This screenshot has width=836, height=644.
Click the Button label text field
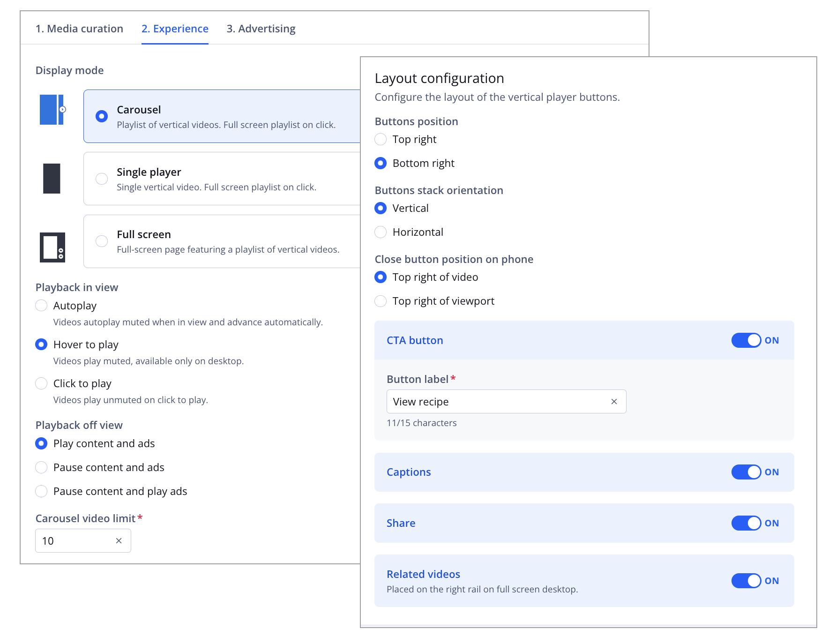click(x=506, y=402)
